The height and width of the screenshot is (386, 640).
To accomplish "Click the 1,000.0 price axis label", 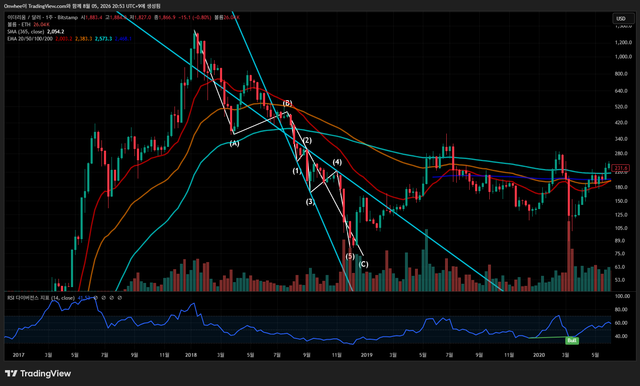I will [x=623, y=57].
